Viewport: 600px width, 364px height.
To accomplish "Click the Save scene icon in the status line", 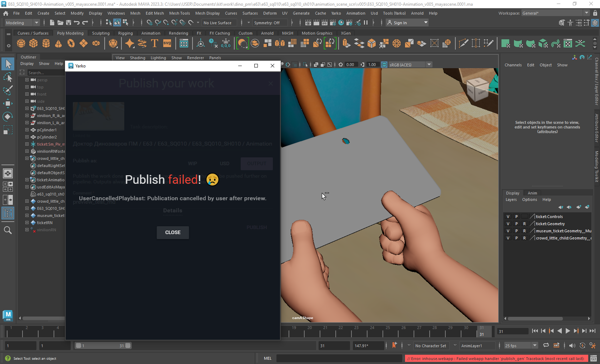I will (x=69, y=22).
